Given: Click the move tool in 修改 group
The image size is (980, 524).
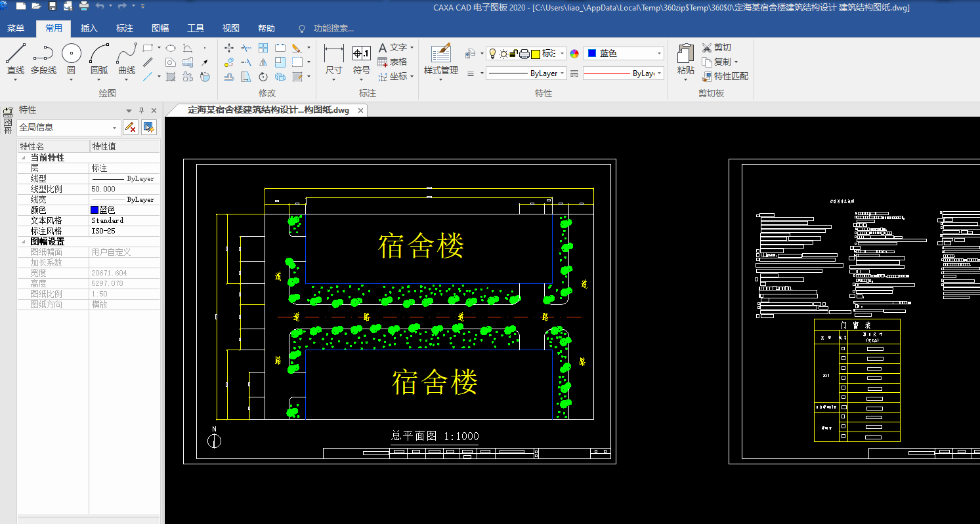Looking at the screenshot, I should 229,48.
